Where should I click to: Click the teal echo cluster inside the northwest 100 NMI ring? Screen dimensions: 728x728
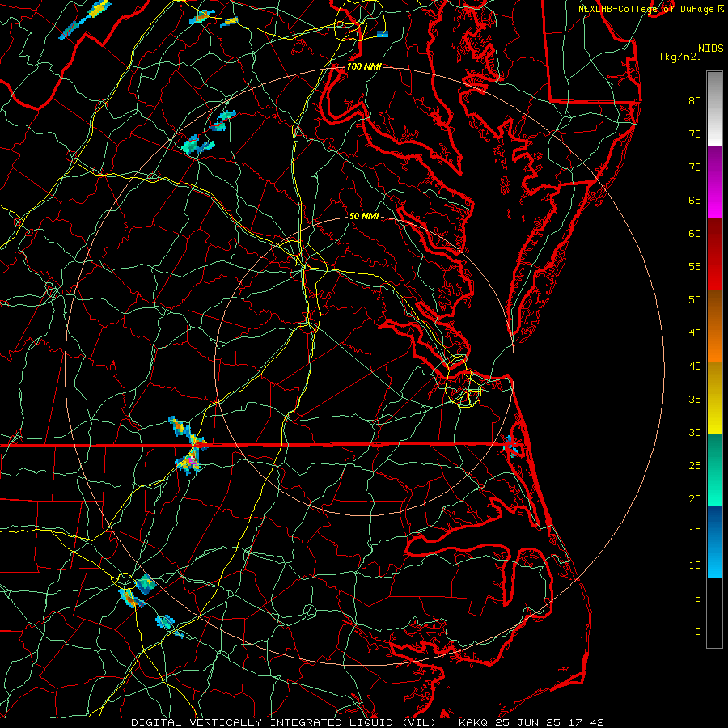197,145
